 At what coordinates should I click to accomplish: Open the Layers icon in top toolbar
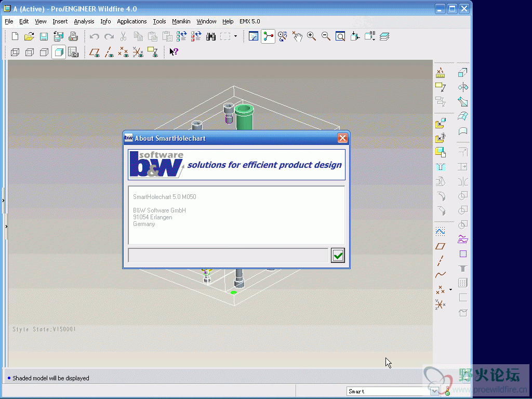coord(384,36)
